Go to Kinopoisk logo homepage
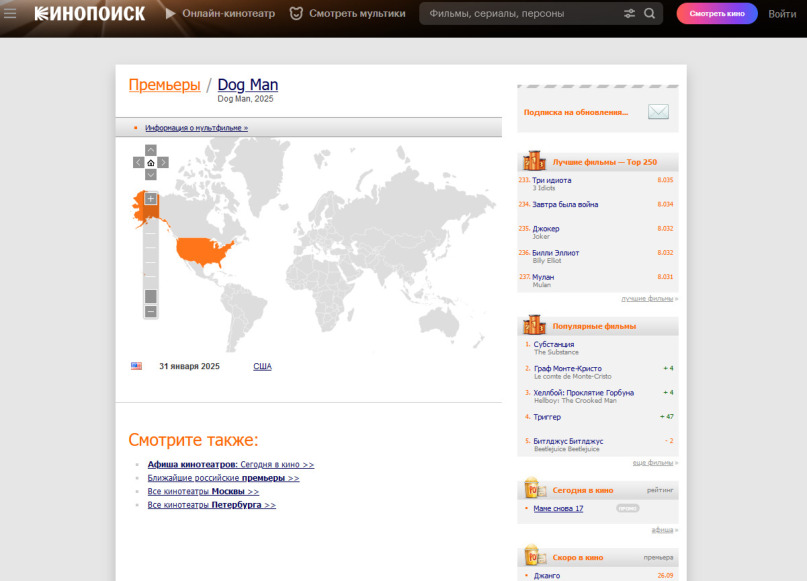807x581 pixels. pos(90,13)
